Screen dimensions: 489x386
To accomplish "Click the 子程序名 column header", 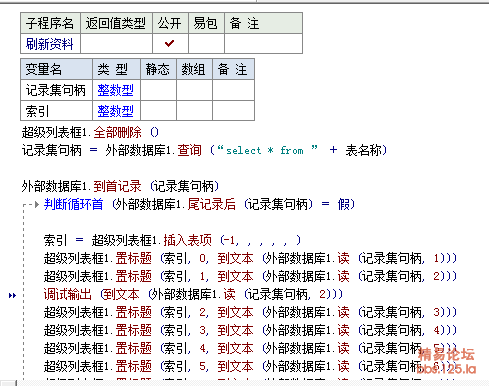I will 50,23.
